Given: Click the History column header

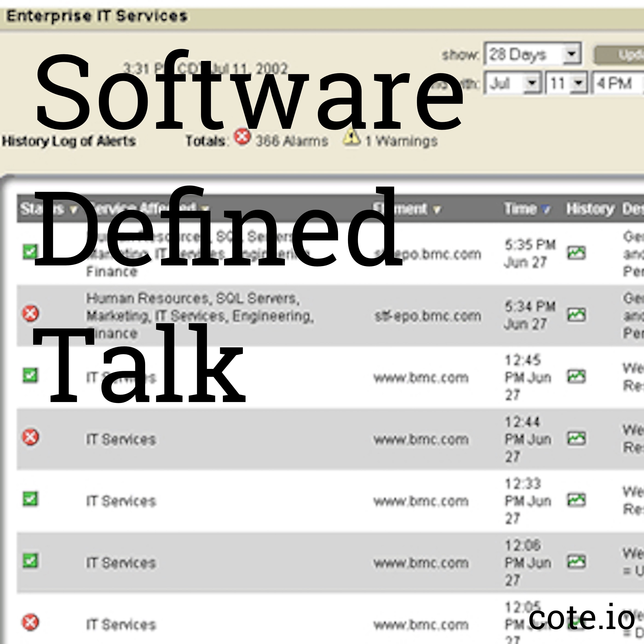Looking at the screenshot, I should [590, 209].
